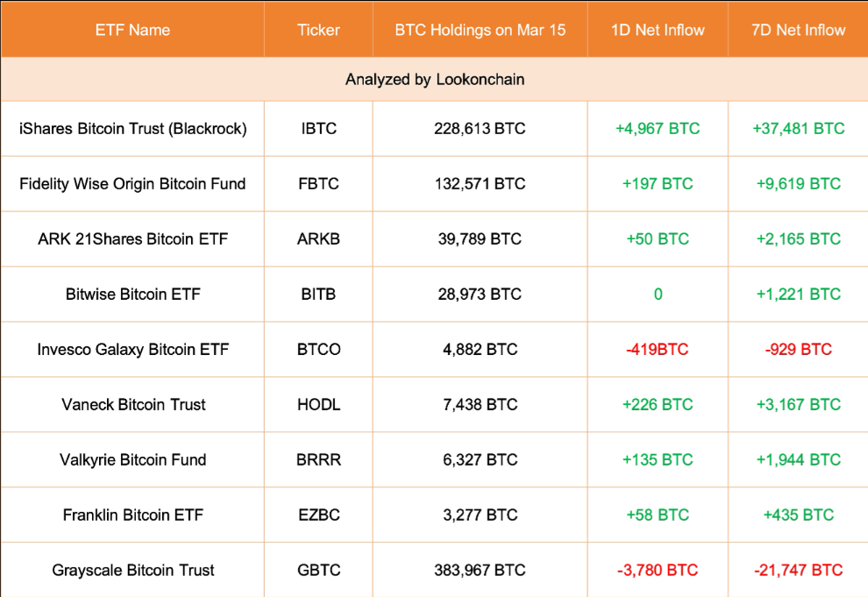Select iShares Bitcoin Trust (Blackrock) name

tap(132, 129)
